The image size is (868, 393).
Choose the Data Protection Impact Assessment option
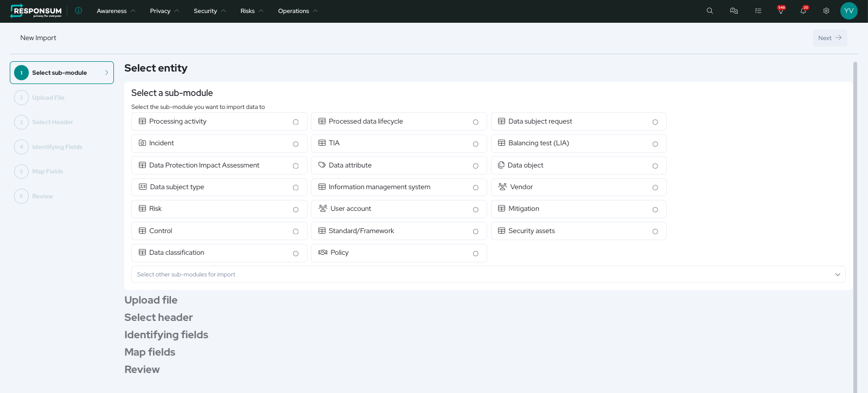click(219, 165)
